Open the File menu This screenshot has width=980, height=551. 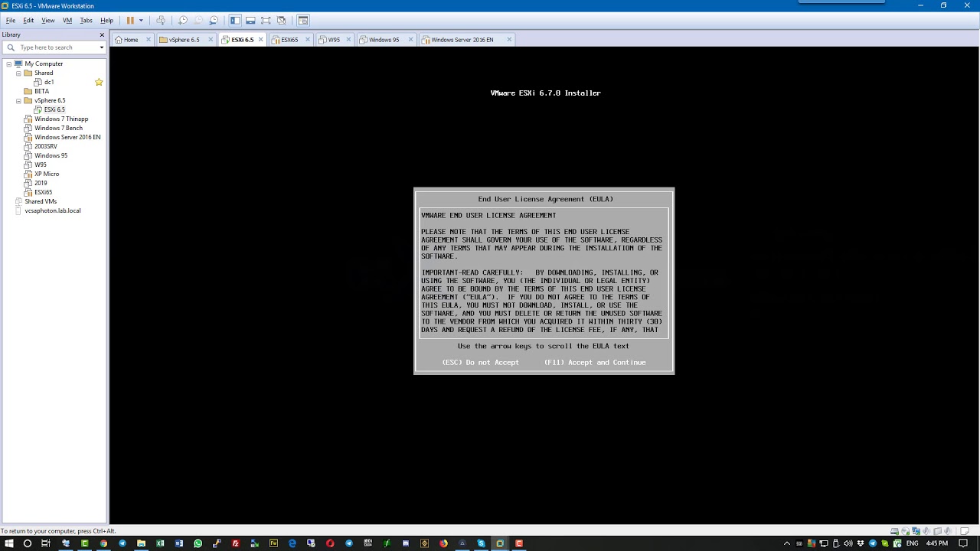11,21
